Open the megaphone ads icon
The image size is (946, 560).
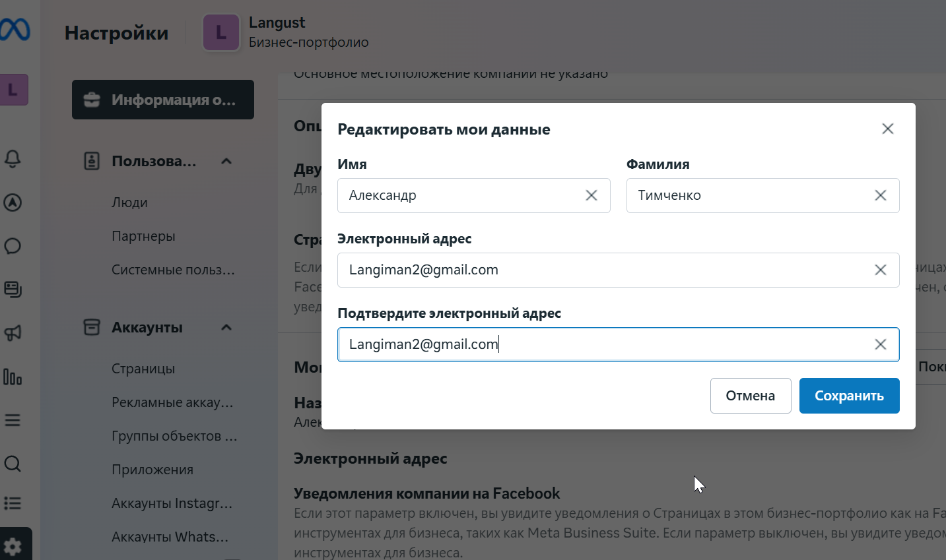coord(13,333)
